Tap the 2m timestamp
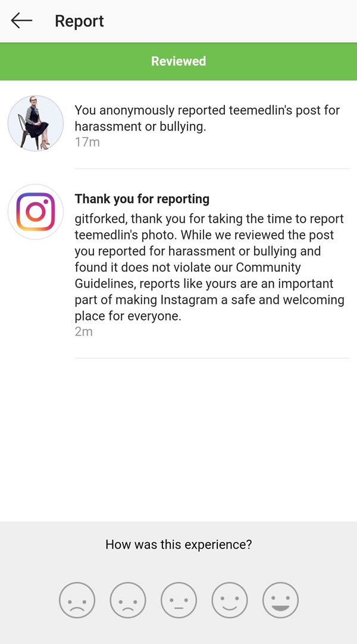 83,332
